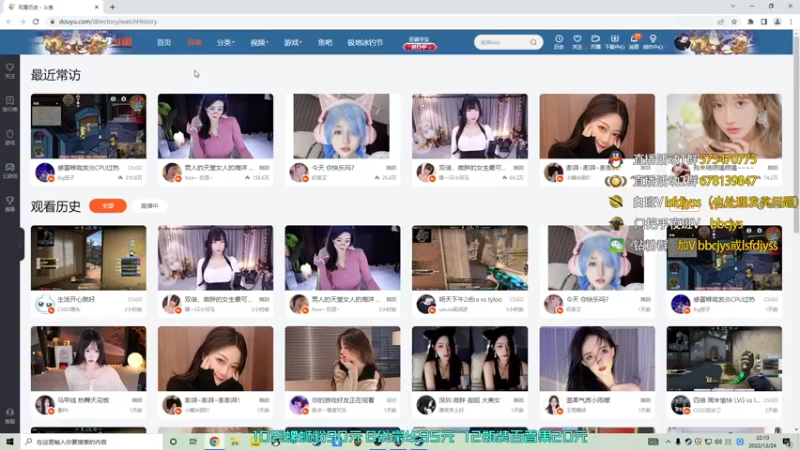The width and height of the screenshot is (800, 450).
Task: Open 生活开心就好 CS:GO stream thumbnail
Action: pyautogui.click(x=88, y=258)
